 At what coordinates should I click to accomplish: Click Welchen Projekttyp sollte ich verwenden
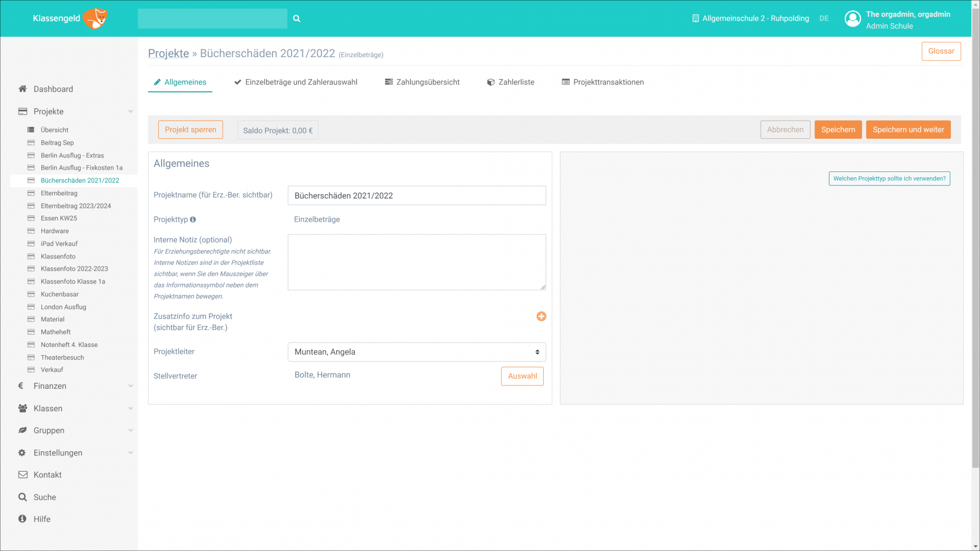[x=889, y=178]
